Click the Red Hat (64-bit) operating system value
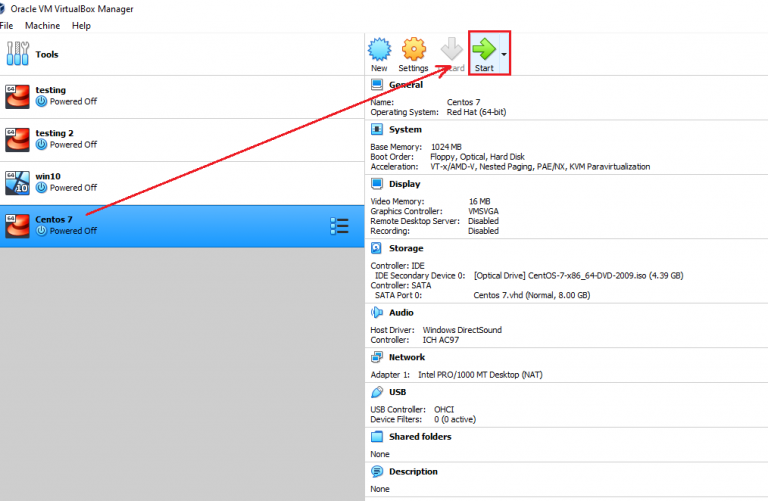 pos(477,112)
